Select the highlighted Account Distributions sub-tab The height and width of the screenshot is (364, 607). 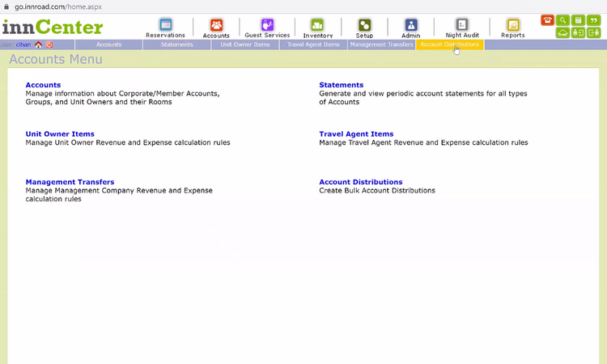point(449,44)
